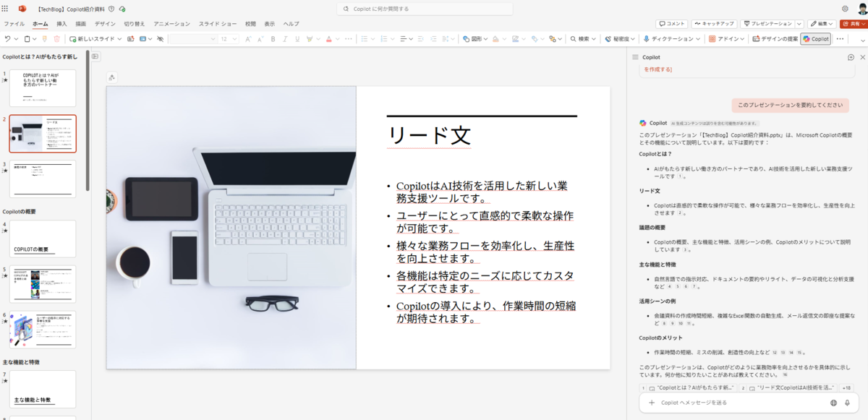The width and height of the screenshot is (868, 420).
Task: Click the PowerPoint logo icon
Action: click(22, 9)
